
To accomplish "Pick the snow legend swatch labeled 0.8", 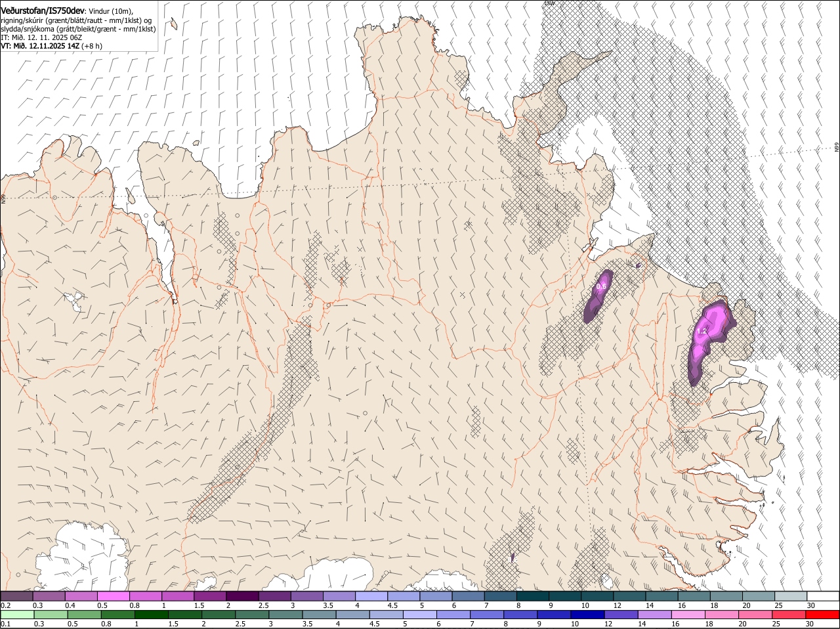I will [x=145, y=596].
